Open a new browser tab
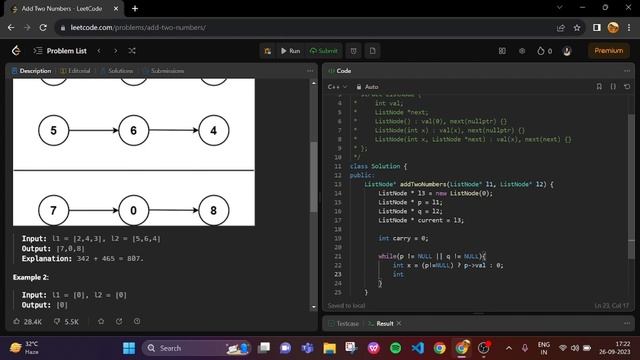Viewport: 640px width, 360px height. coord(135,9)
